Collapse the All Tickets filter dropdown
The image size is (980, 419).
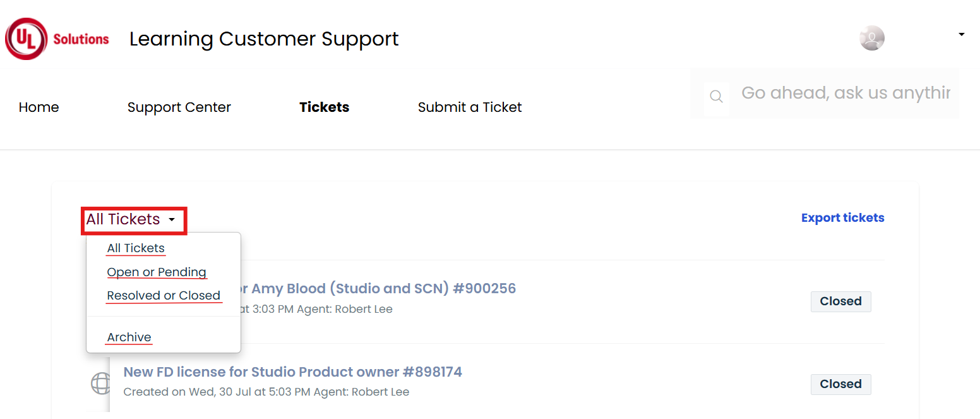(x=133, y=220)
